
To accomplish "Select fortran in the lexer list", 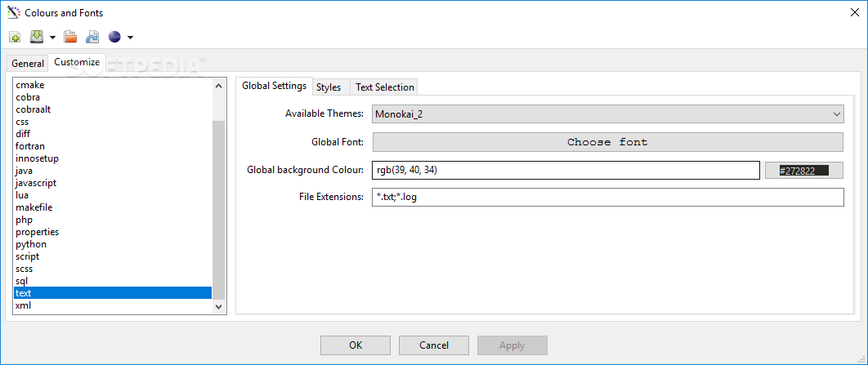I will [x=112, y=146].
